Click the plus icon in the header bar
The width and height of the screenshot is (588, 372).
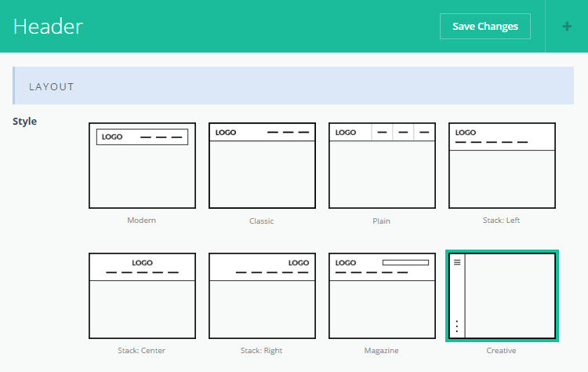[567, 26]
